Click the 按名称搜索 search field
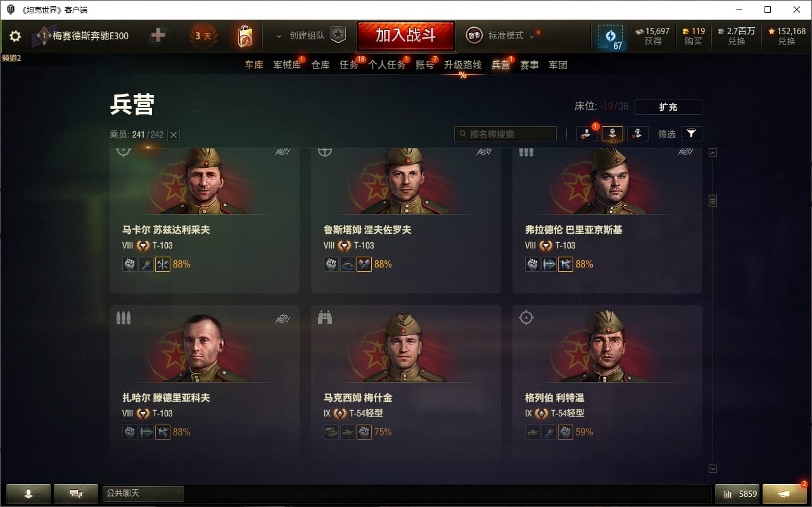The height and width of the screenshot is (507, 812). point(505,134)
